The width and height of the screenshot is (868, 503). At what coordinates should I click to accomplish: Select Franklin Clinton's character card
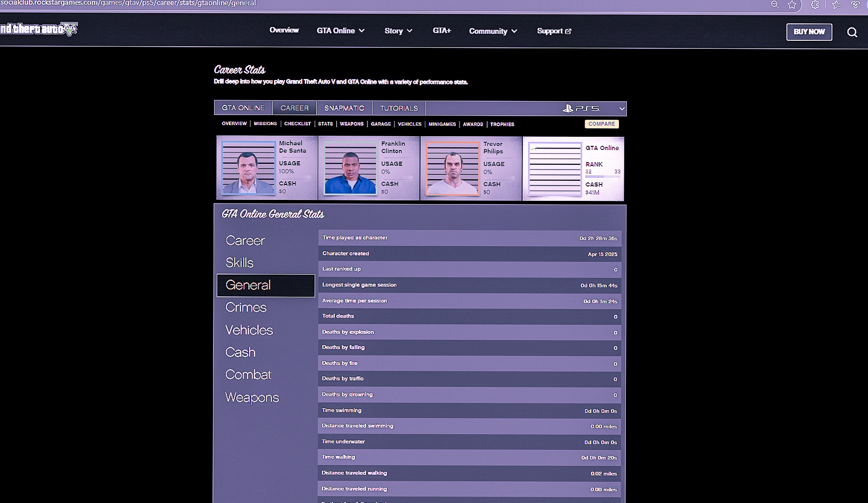[x=369, y=168]
